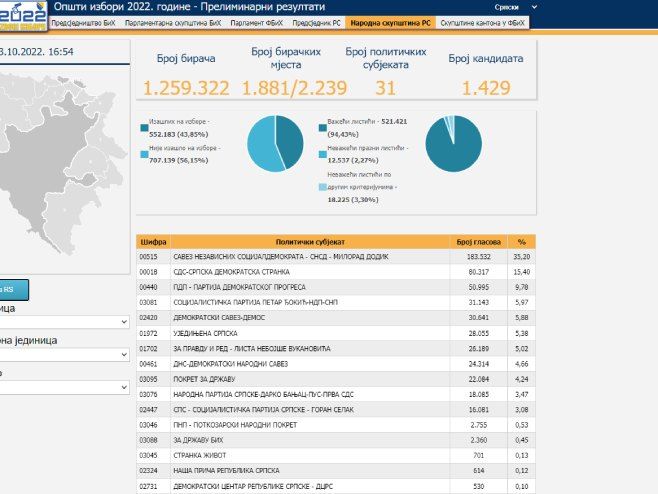This screenshot has height=494, width=658.
Task: Open the Скупштине кантона у ФБиХ tab
Action: coord(483,21)
